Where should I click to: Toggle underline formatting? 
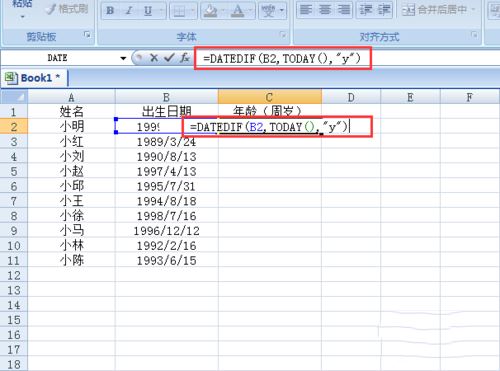coord(148,11)
